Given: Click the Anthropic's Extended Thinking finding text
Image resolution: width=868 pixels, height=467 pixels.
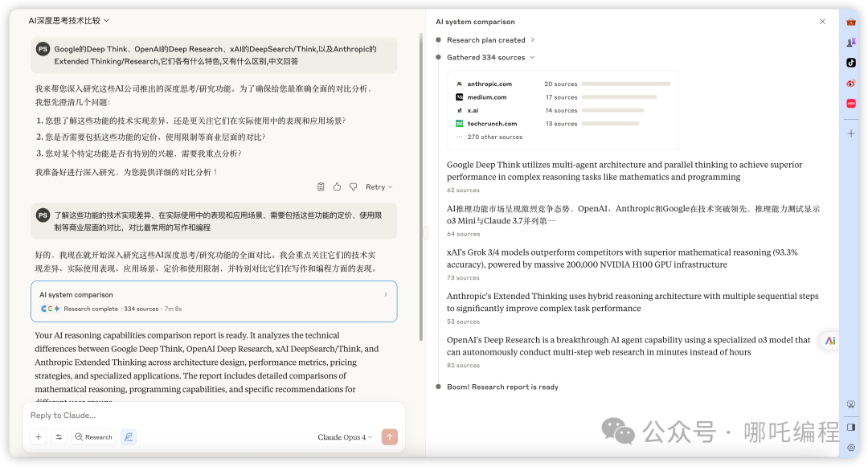Looking at the screenshot, I should pyautogui.click(x=633, y=302).
